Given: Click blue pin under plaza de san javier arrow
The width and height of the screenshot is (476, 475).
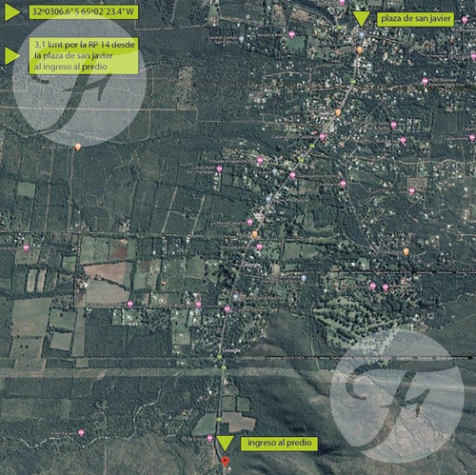Looking at the screenshot, I should click(x=361, y=35).
